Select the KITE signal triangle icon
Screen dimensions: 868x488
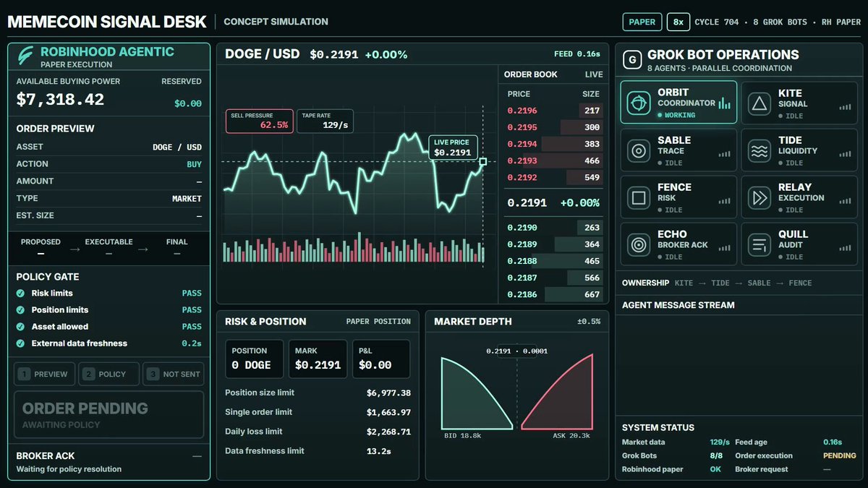[x=759, y=104]
